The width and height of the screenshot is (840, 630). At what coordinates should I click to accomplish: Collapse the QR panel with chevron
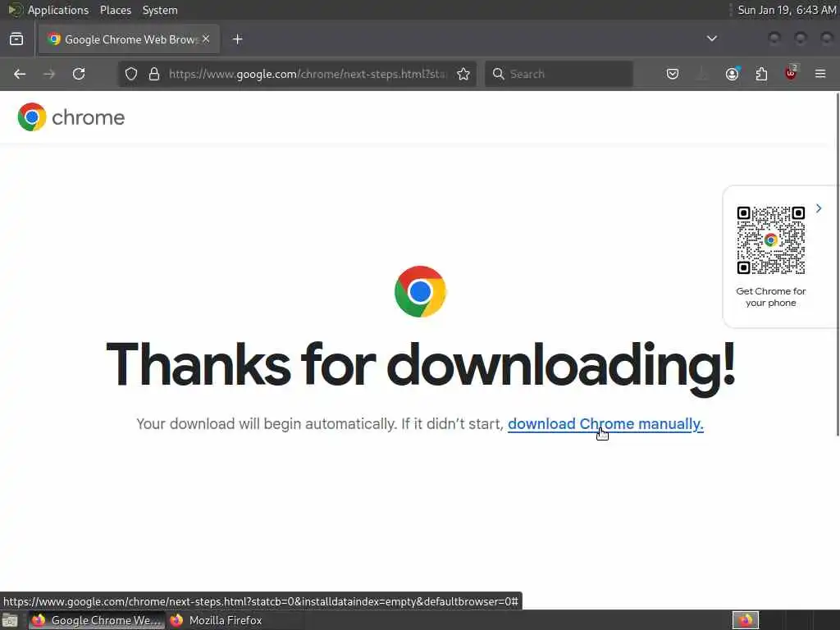pyautogui.click(x=819, y=208)
